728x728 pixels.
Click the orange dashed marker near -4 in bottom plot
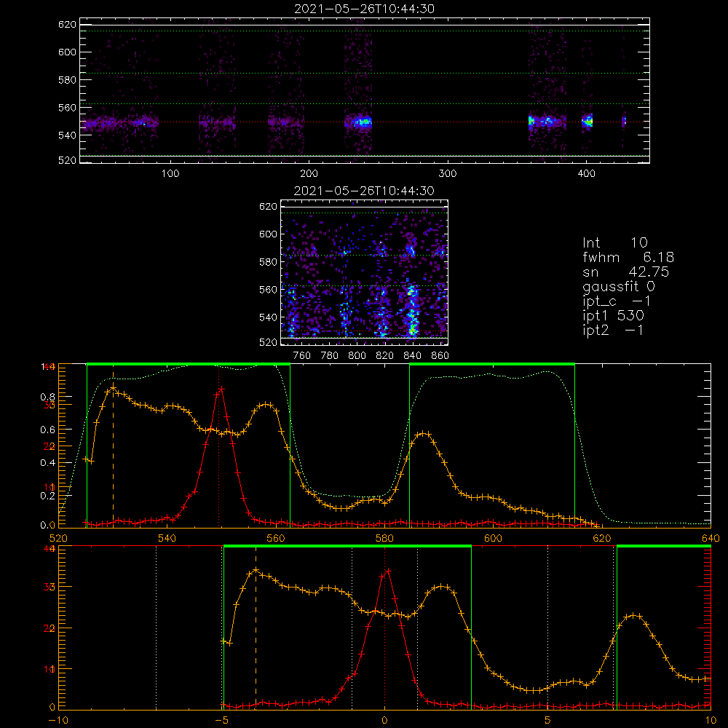[256, 628]
